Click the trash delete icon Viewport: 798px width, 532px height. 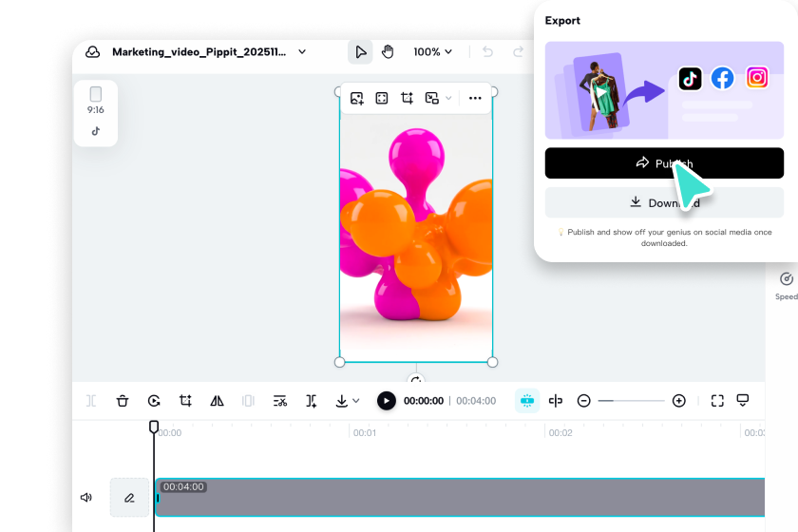pyautogui.click(x=123, y=401)
